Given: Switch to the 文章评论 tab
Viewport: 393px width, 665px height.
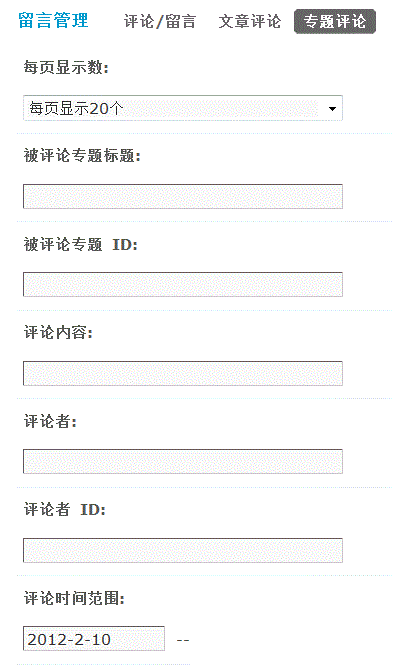Looking at the screenshot, I should pyautogui.click(x=250, y=21).
